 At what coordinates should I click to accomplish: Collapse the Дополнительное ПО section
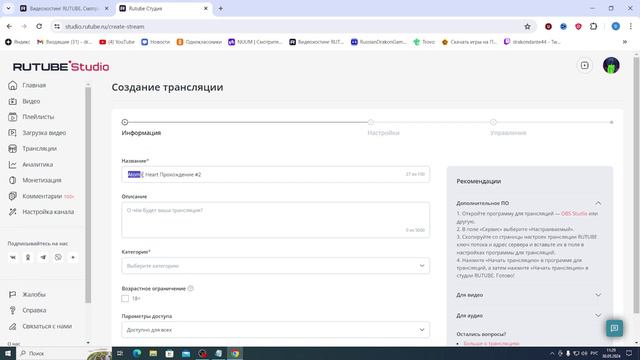coord(598,203)
